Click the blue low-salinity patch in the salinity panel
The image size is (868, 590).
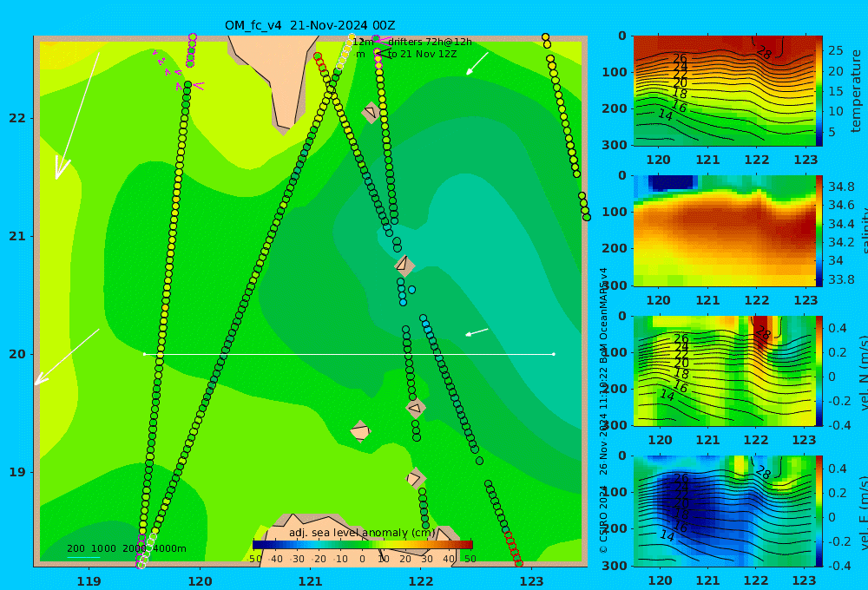click(x=672, y=183)
